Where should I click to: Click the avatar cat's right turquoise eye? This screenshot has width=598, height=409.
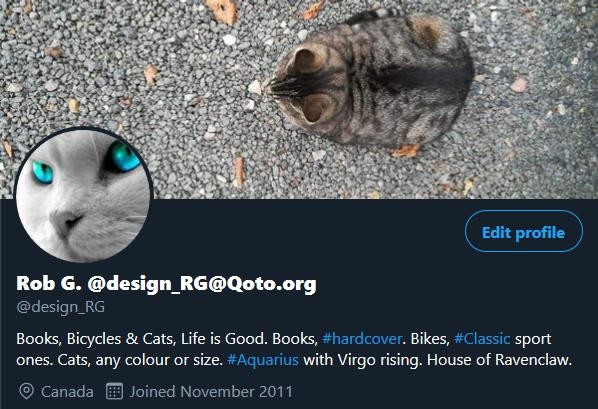coord(125,157)
